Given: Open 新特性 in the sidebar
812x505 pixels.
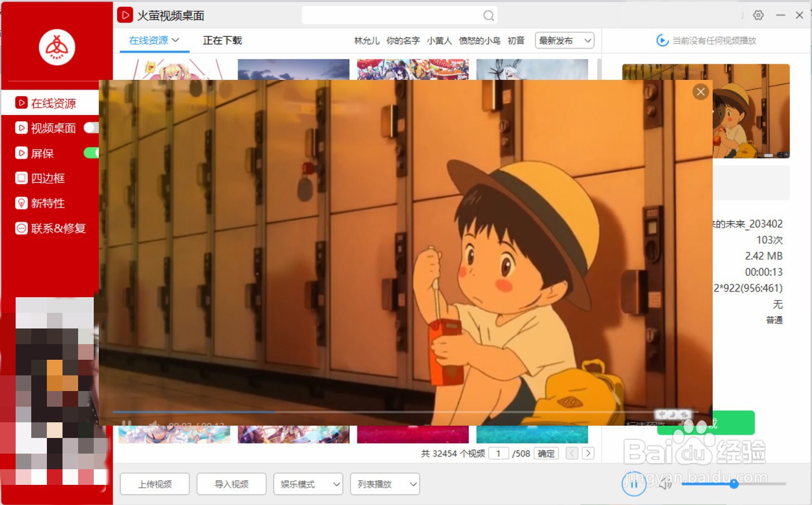Looking at the screenshot, I should tap(40, 203).
